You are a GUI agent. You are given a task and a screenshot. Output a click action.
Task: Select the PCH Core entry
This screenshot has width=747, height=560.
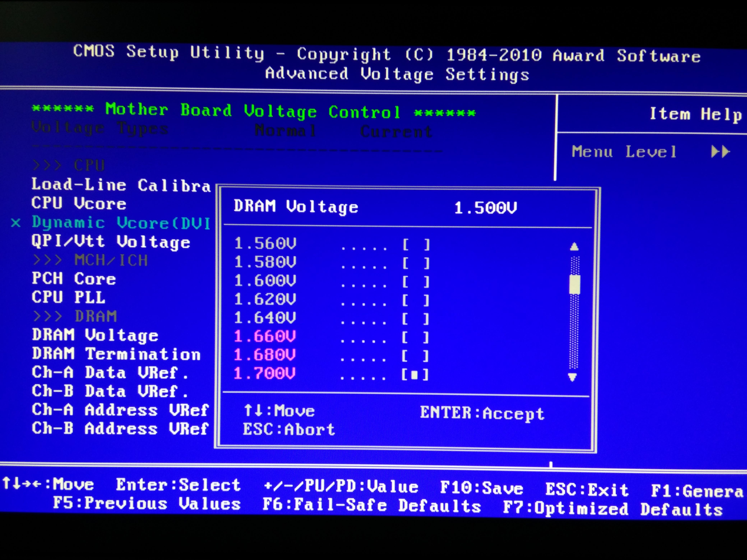click(x=74, y=279)
